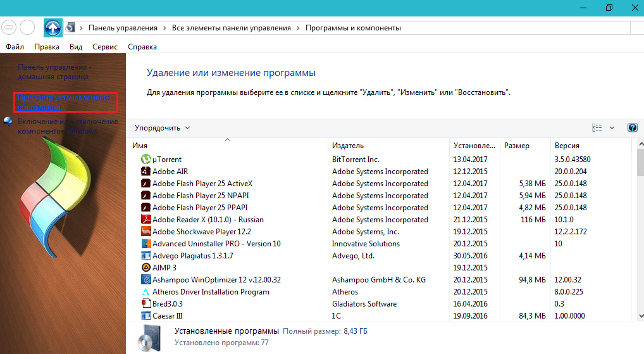Click the view mode list icon
644x354 pixels.
(x=597, y=128)
